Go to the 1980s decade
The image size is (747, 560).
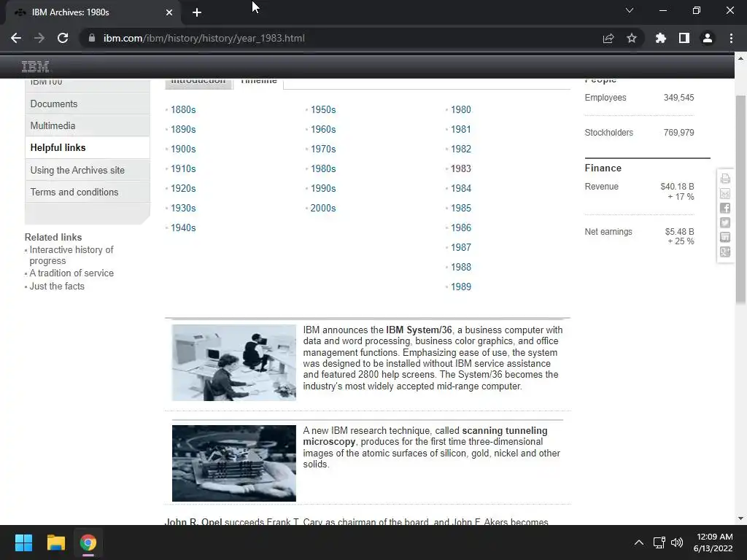[323, 168]
